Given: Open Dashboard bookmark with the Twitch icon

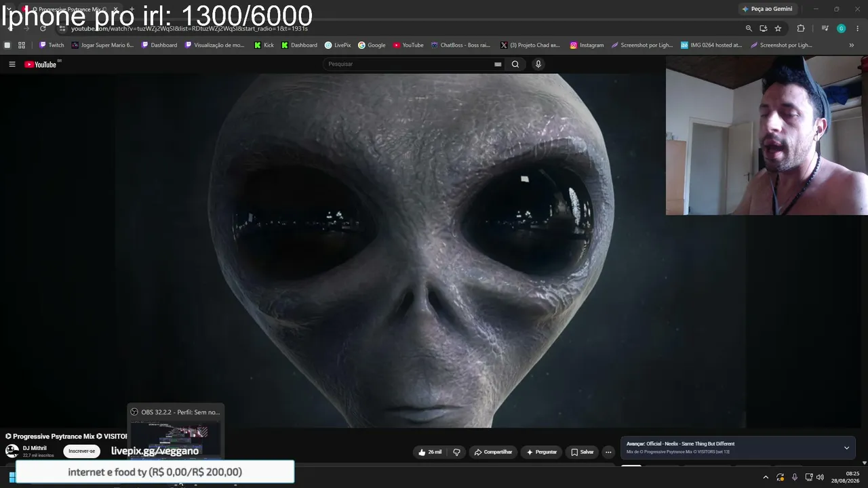Looking at the screenshot, I should coord(159,45).
